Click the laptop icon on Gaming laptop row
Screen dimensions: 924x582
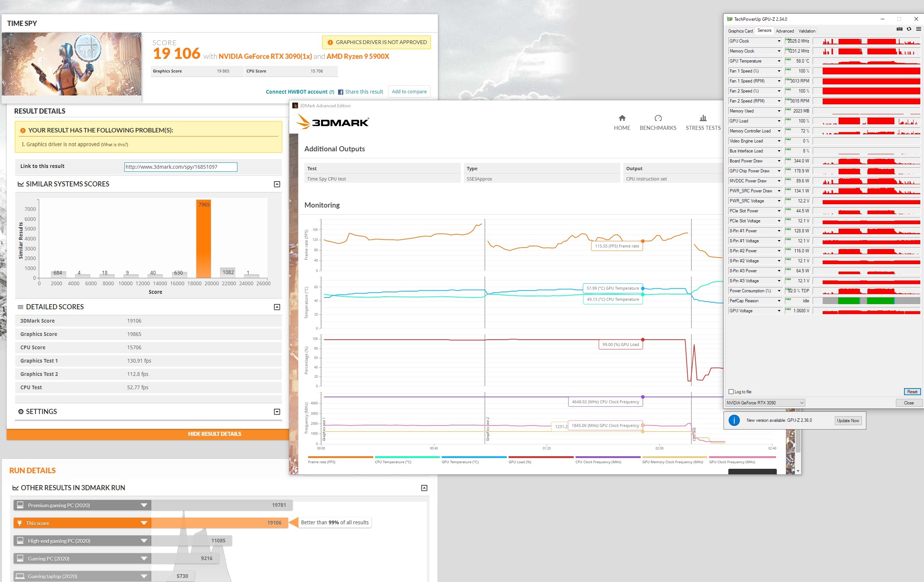click(20, 576)
